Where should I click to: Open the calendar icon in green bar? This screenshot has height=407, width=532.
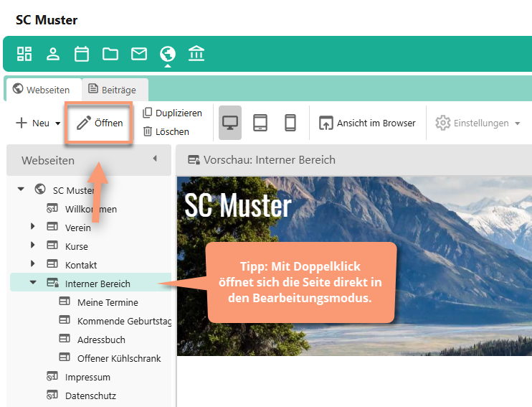[x=82, y=54]
